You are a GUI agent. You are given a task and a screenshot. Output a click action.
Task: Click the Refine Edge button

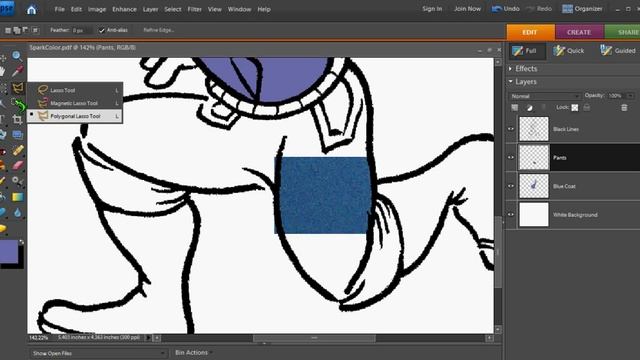click(x=159, y=30)
